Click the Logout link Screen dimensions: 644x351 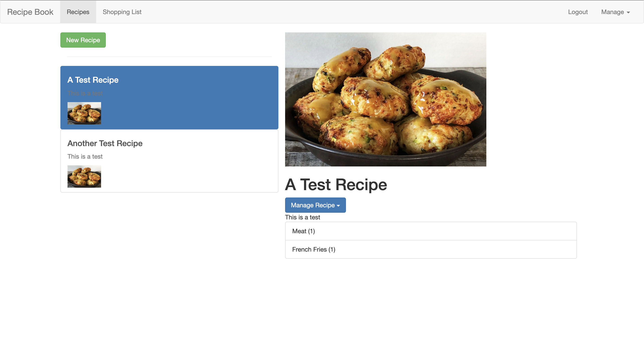tap(578, 12)
